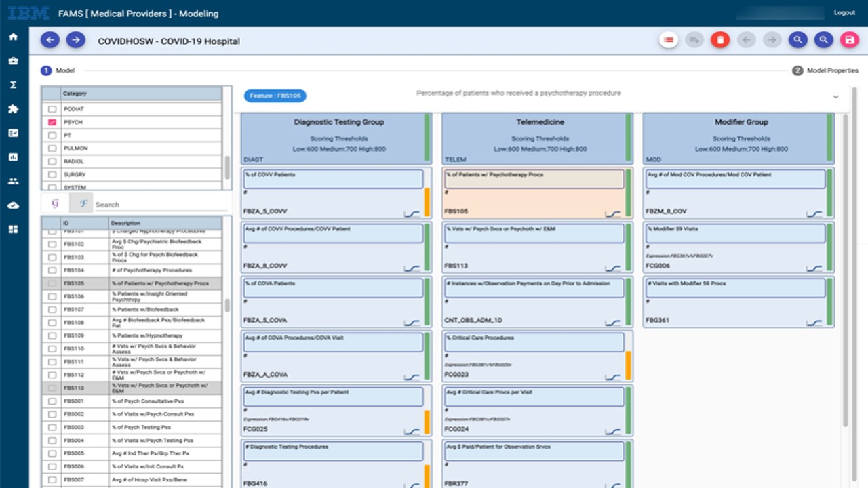This screenshot has height=488, width=868.
Task: Click the greyed-out add-to-list button
Action: pyautogui.click(x=694, y=40)
